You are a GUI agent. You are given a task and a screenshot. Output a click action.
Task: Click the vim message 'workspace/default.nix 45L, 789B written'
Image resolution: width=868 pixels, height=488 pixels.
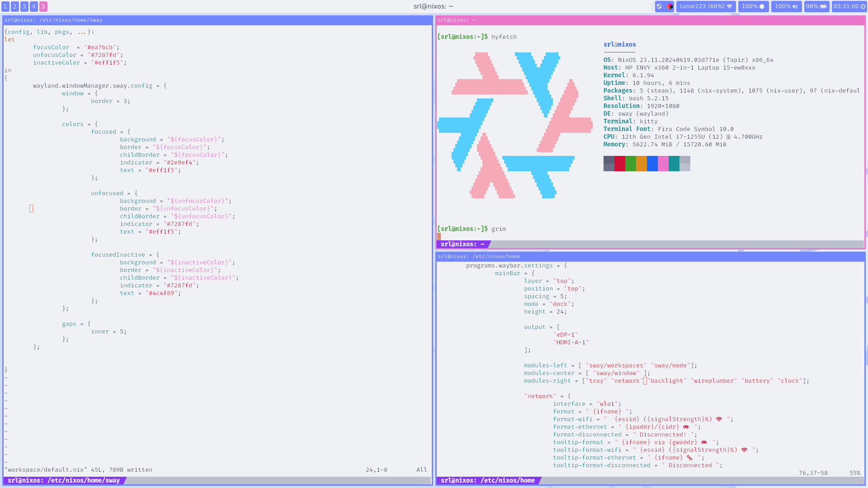point(78,469)
